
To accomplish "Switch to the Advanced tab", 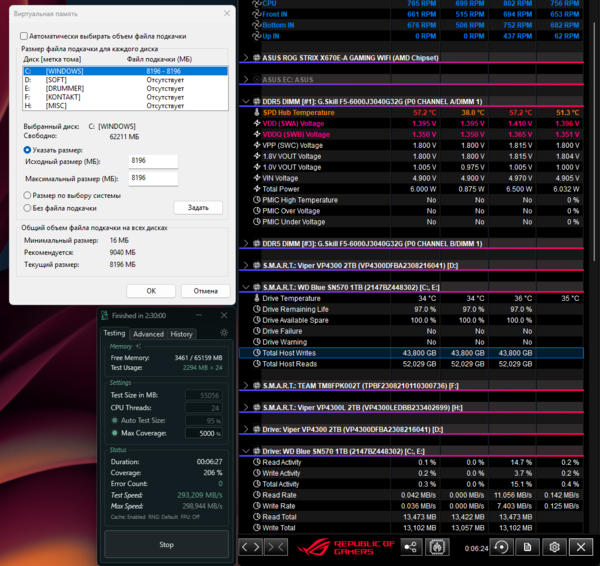I will pyautogui.click(x=148, y=334).
